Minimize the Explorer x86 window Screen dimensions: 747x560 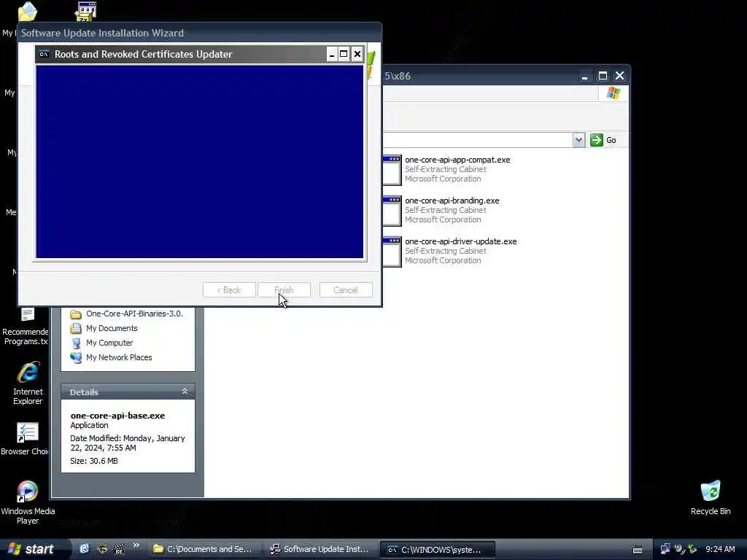pyautogui.click(x=584, y=76)
